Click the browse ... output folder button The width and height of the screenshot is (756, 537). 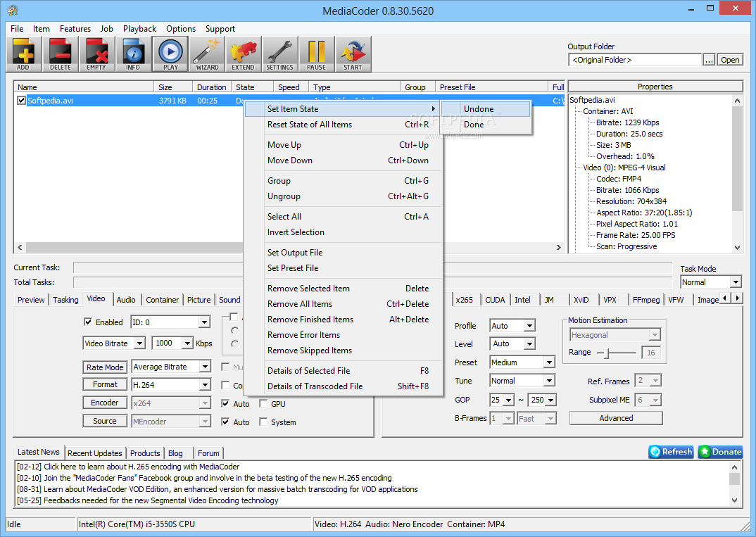point(709,60)
